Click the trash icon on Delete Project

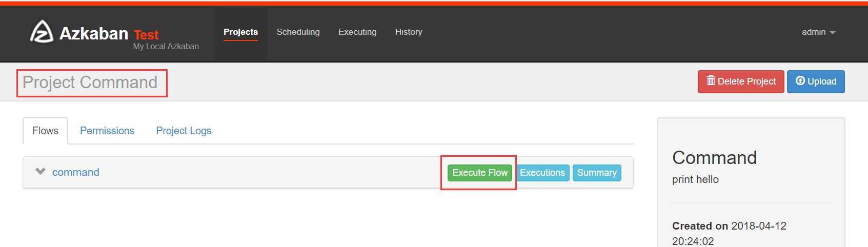(x=711, y=80)
